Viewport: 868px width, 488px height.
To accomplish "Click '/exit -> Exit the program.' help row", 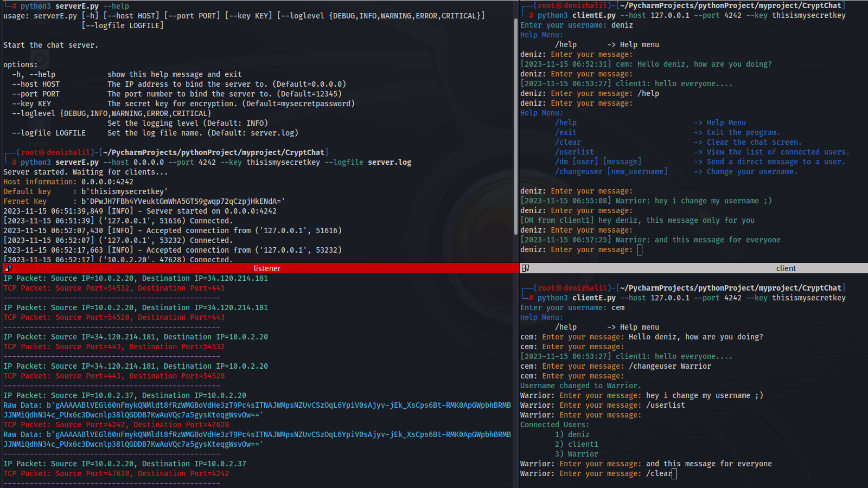I will (x=668, y=133).
